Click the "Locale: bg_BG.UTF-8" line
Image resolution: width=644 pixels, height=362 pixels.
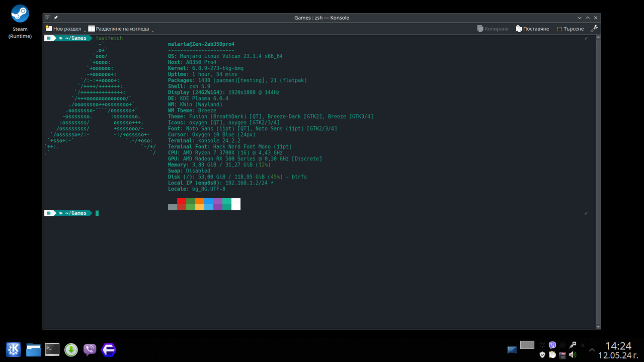197,189
